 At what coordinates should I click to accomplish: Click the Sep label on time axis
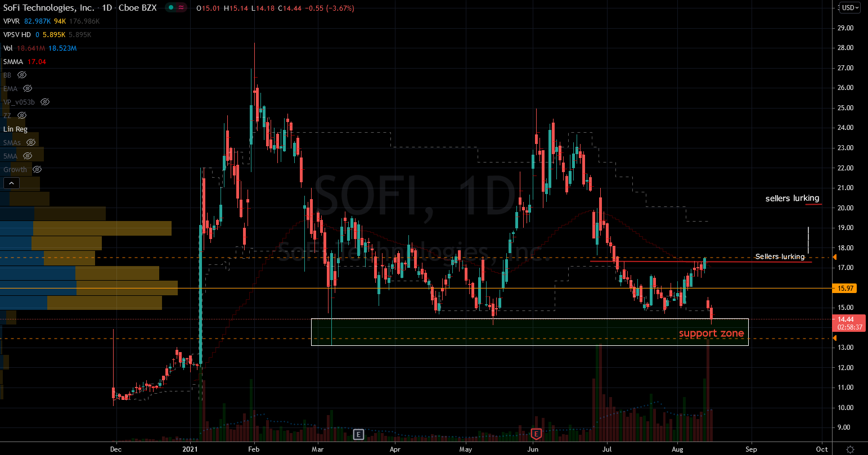coord(751,449)
